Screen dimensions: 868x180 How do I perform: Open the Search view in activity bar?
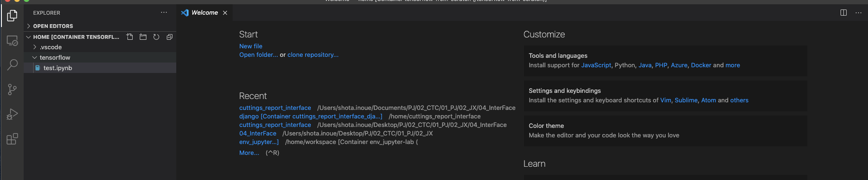12,65
